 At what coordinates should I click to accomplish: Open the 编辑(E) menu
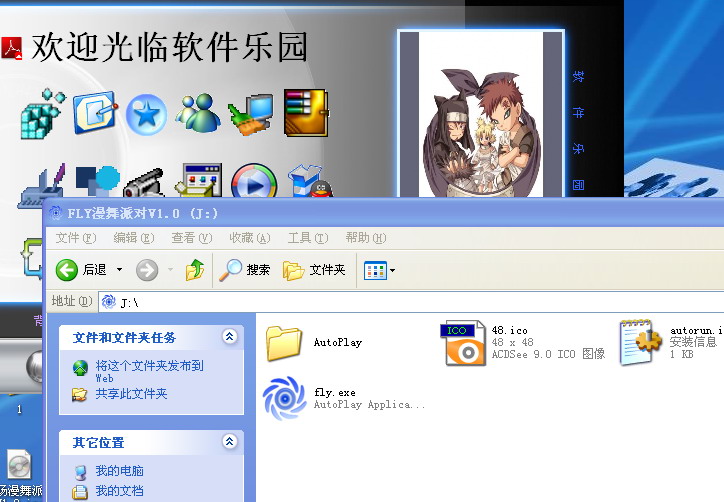tap(134, 238)
